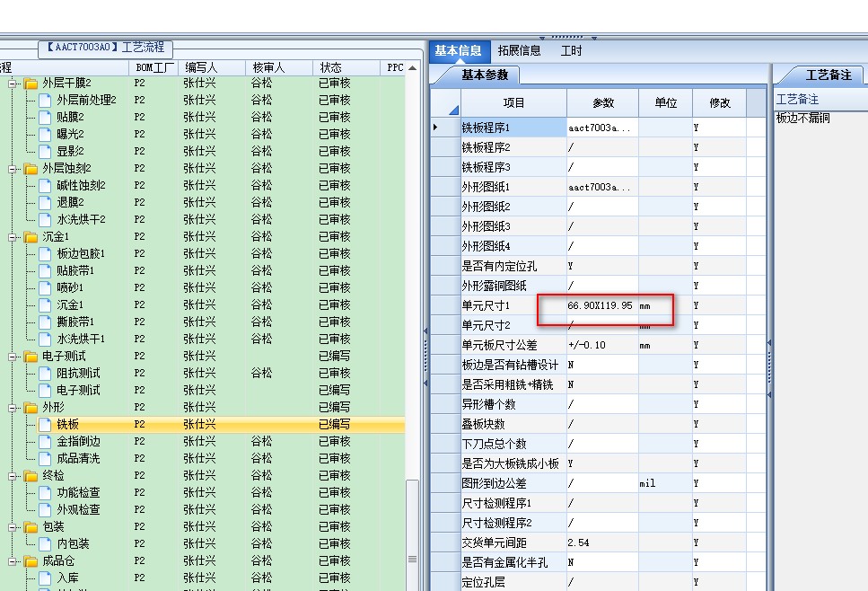Click the folder icon of 包装
This screenshot has width=868, height=591.
[x=31, y=527]
